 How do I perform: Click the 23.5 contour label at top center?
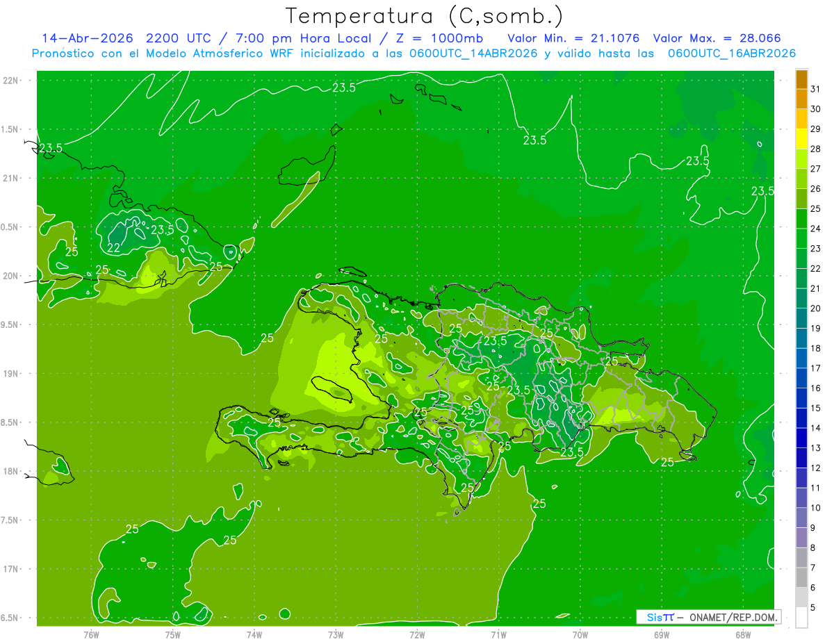[x=344, y=88]
